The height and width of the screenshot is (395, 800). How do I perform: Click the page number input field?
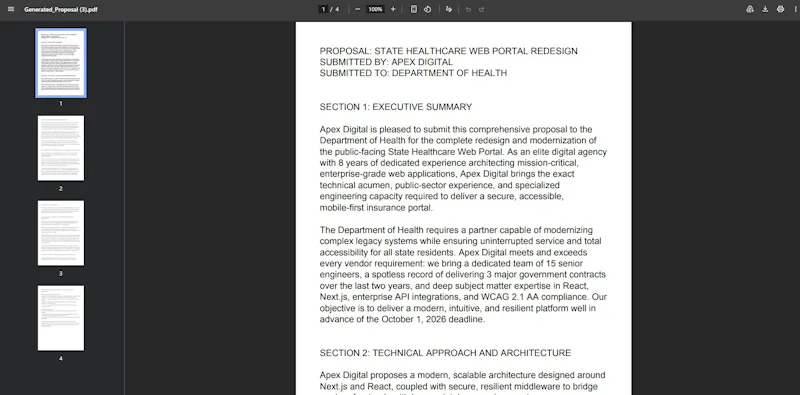coord(322,9)
